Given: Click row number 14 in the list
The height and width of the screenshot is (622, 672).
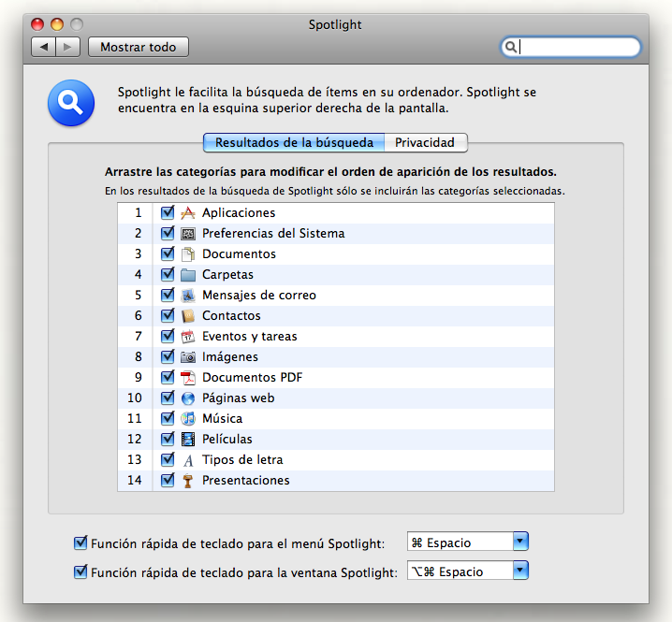Looking at the screenshot, I should (135, 480).
